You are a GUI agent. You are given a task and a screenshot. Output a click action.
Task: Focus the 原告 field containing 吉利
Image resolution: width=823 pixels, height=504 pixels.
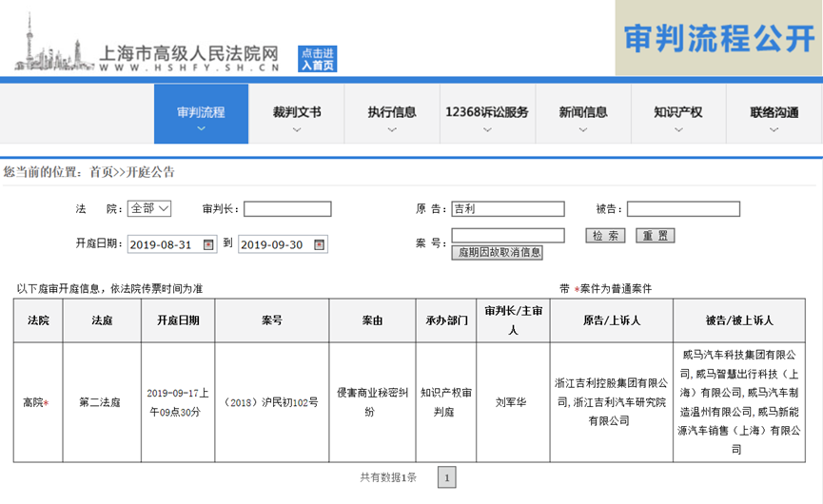coord(508,209)
